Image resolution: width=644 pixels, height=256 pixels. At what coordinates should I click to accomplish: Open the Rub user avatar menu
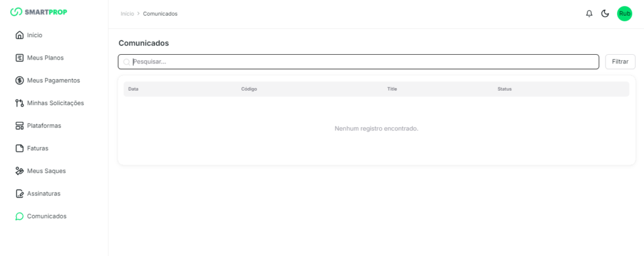point(624,14)
